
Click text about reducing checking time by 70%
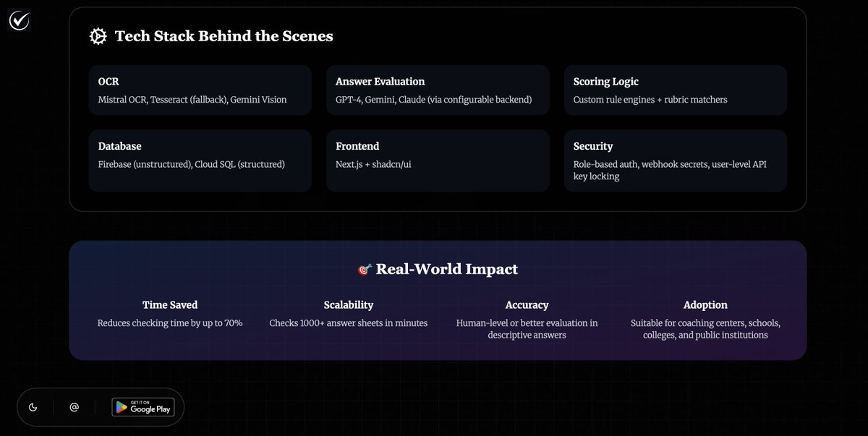pos(170,323)
